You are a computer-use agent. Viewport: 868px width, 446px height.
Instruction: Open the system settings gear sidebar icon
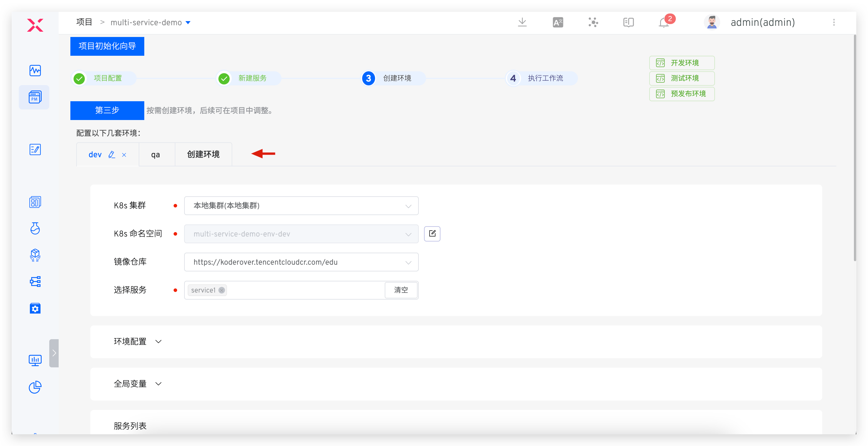click(x=35, y=308)
